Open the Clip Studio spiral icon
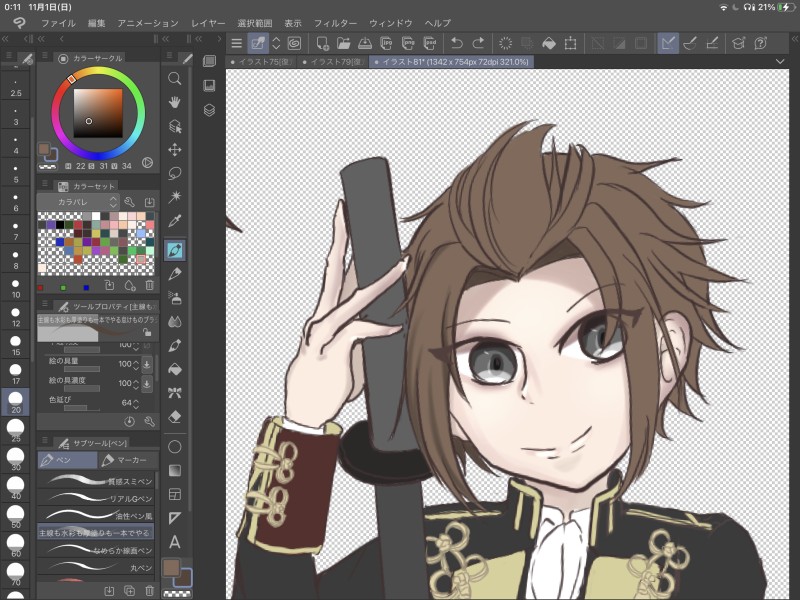The height and width of the screenshot is (600, 800). click(294, 43)
